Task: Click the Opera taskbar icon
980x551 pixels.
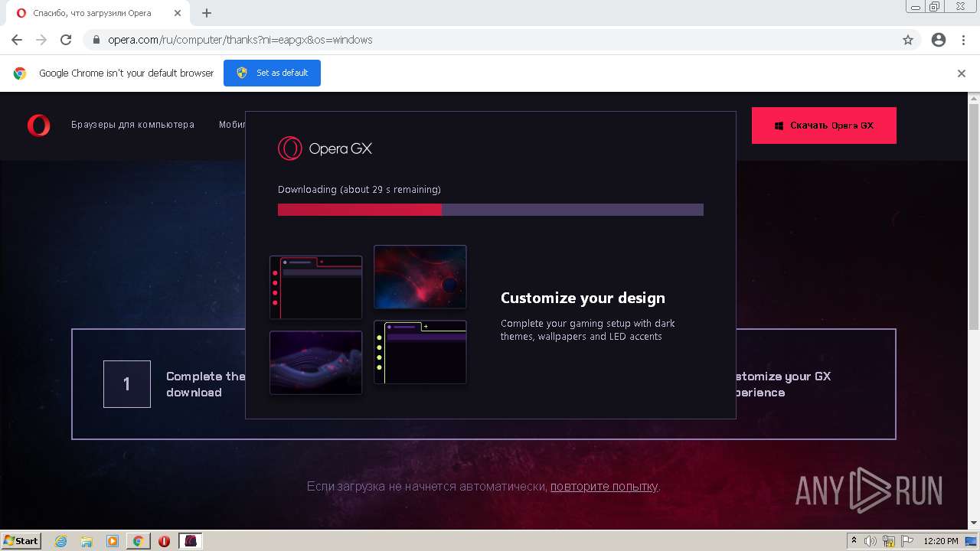Action: click(165, 541)
